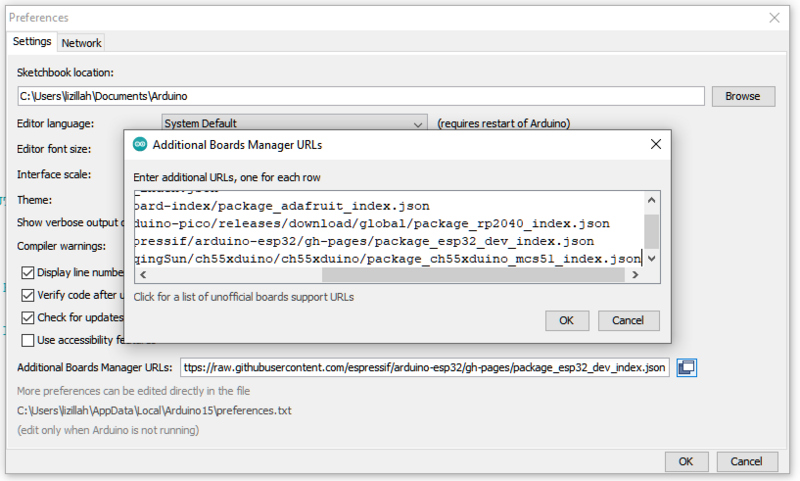This screenshot has height=481, width=800.
Task: Close the Preferences window
Action: [774, 18]
